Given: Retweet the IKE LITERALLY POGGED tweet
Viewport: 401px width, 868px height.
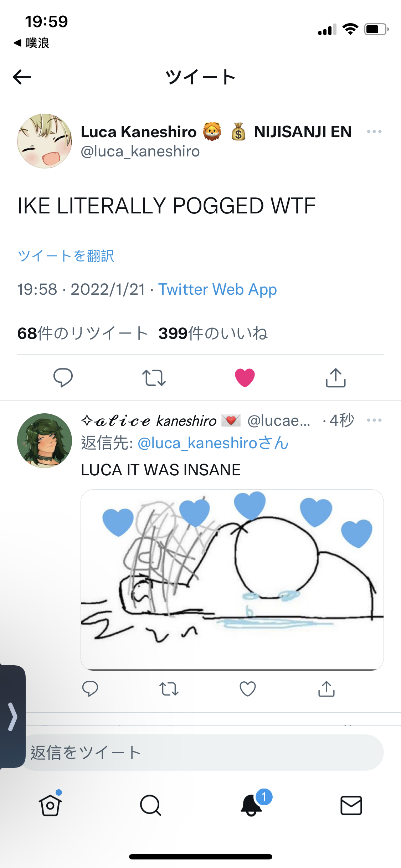Looking at the screenshot, I should pos(154,378).
